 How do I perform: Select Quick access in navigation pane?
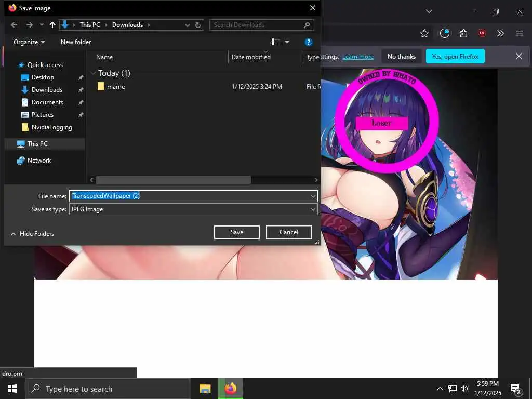coord(45,65)
